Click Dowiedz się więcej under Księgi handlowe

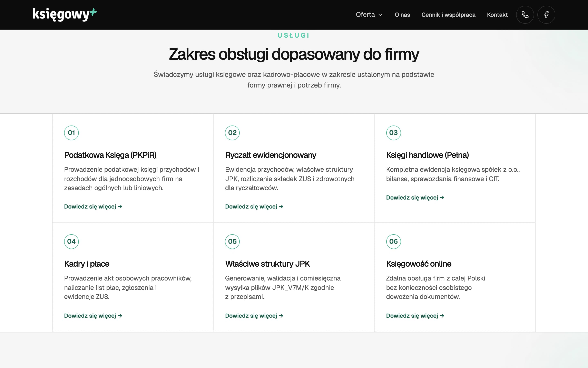[415, 197]
